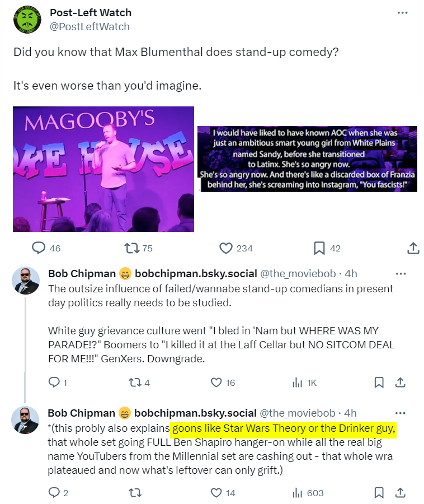This screenshot has height=504, width=424.
Task: Share the second Bob Chipman reply
Action: [400, 493]
